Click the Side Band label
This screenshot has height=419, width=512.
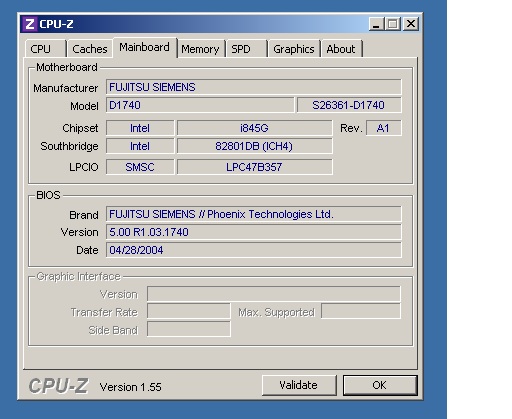pos(113,330)
